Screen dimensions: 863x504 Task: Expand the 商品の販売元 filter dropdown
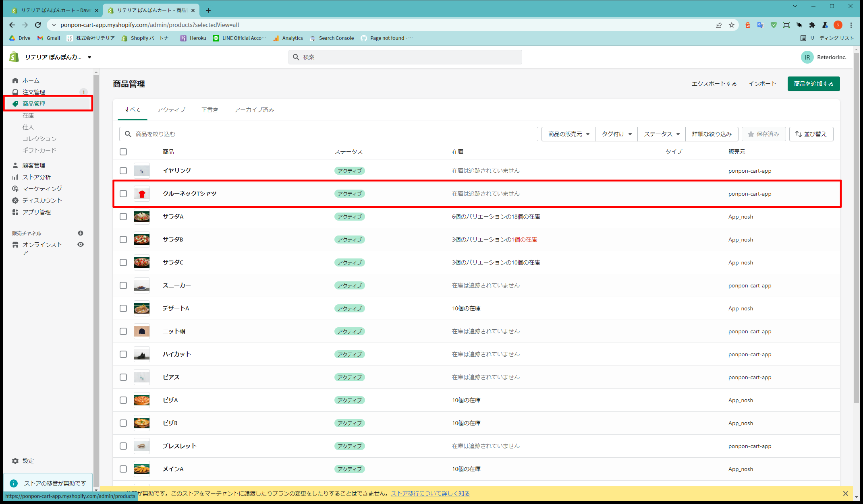click(x=568, y=134)
